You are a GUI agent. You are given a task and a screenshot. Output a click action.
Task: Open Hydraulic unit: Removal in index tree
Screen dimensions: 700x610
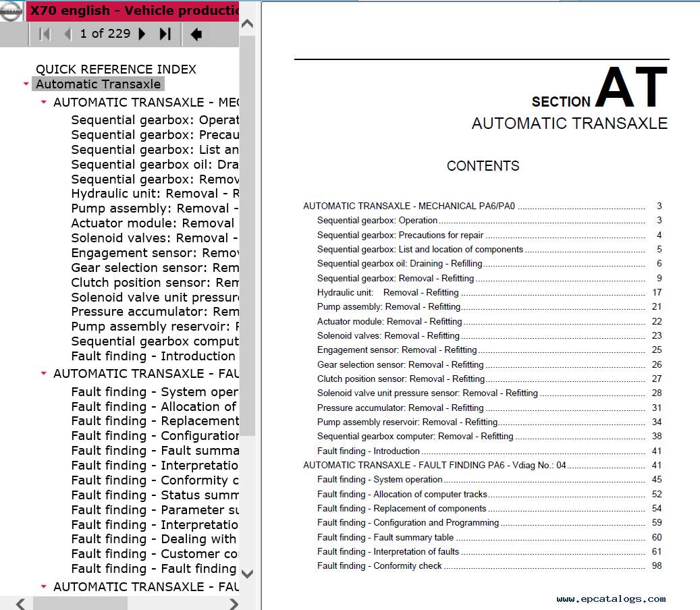pyautogui.click(x=154, y=194)
